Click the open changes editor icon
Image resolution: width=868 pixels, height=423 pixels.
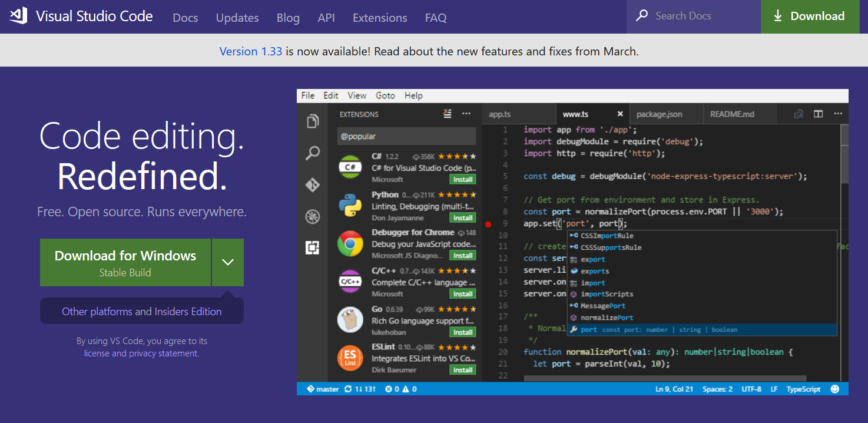click(799, 114)
